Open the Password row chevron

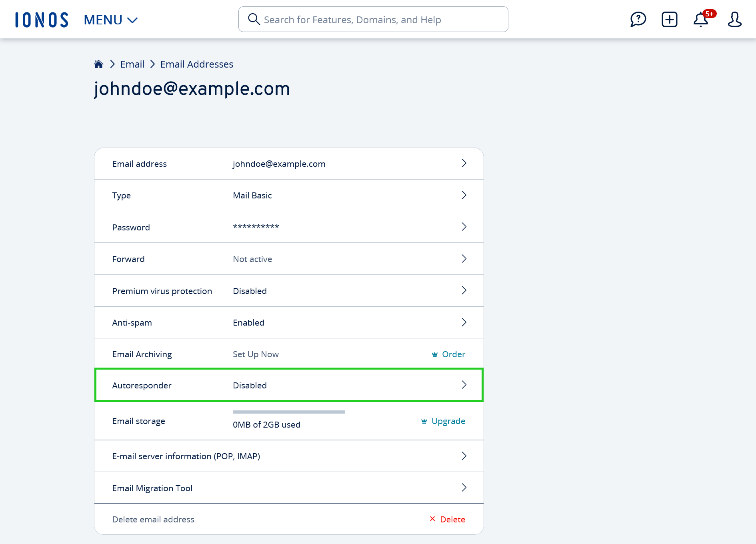464,227
